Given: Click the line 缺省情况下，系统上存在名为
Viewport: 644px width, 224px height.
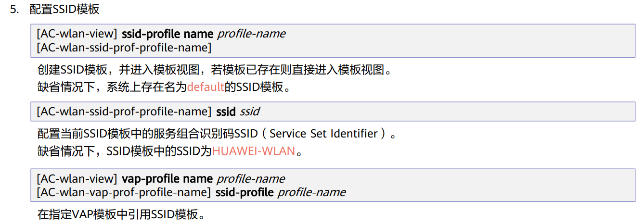Looking at the screenshot, I should pos(112,88).
